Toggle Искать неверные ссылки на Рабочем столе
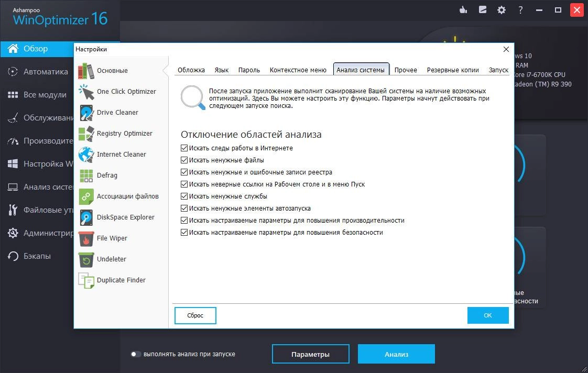This screenshot has width=588, height=373. coord(184,184)
